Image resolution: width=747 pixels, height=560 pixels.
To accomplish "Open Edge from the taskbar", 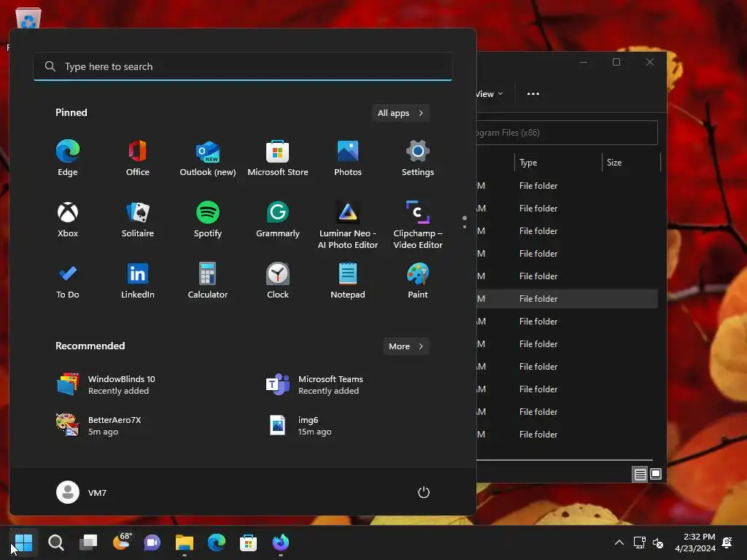I will 216,542.
